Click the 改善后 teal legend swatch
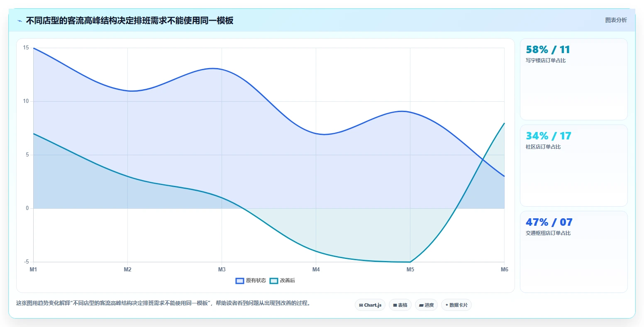This screenshot has width=644, height=327. point(274,281)
